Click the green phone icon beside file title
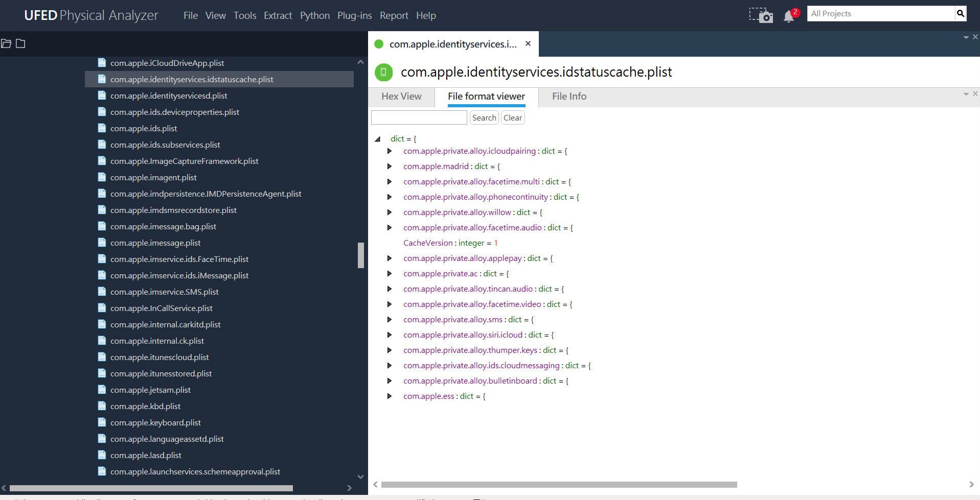This screenshot has height=500, width=980. point(383,72)
